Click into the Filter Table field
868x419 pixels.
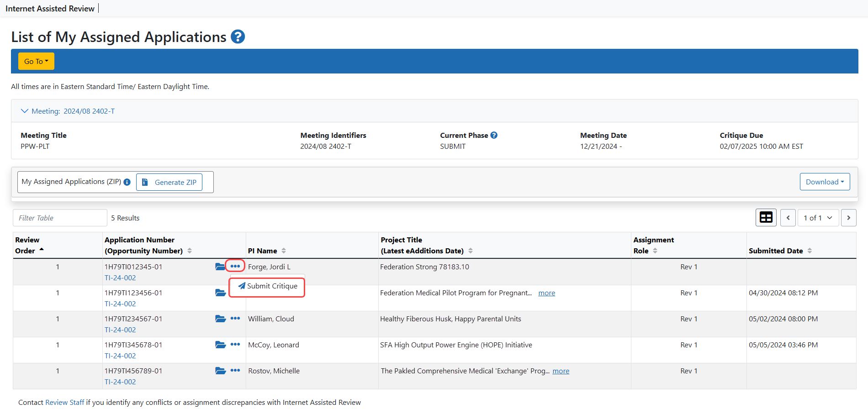click(x=60, y=218)
